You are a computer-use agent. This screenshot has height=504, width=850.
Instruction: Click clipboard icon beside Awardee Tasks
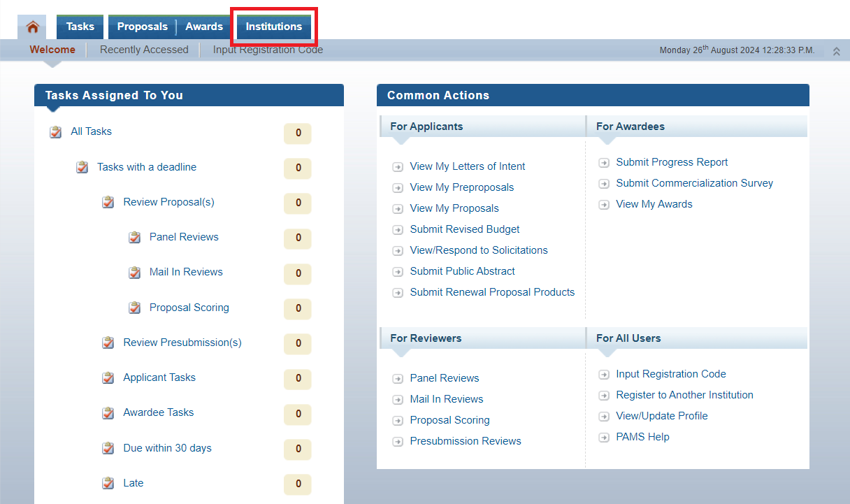click(108, 413)
